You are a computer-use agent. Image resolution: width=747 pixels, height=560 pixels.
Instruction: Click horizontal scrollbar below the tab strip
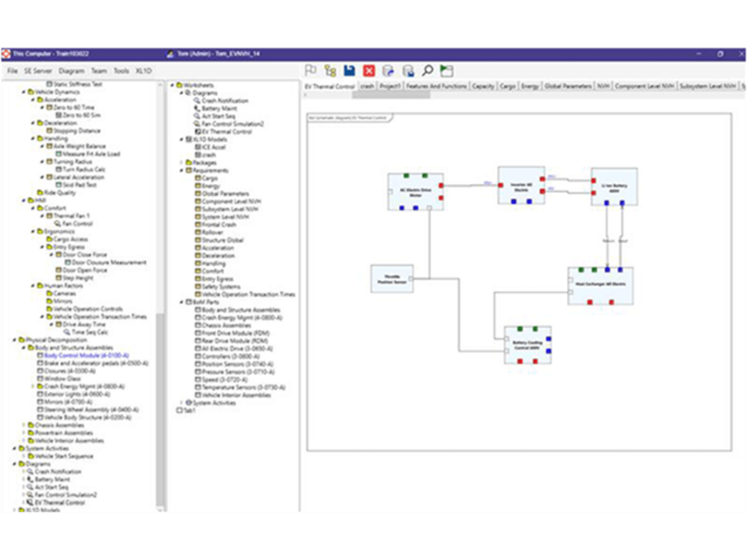[391, 95]
